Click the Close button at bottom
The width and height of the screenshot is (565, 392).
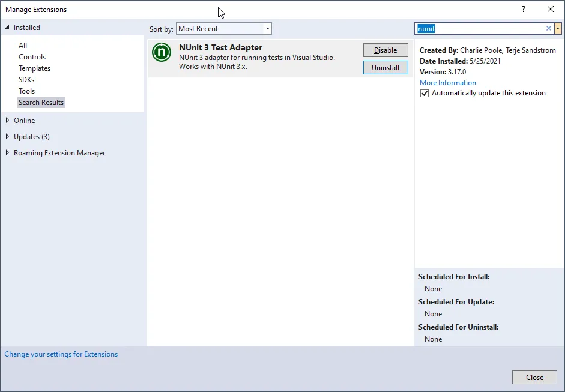click(x=534, y=377)
